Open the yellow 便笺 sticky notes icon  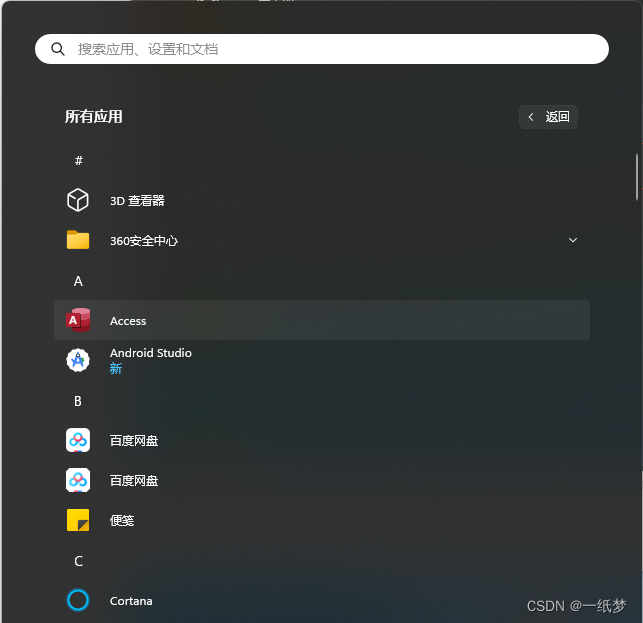click(78, 520)
